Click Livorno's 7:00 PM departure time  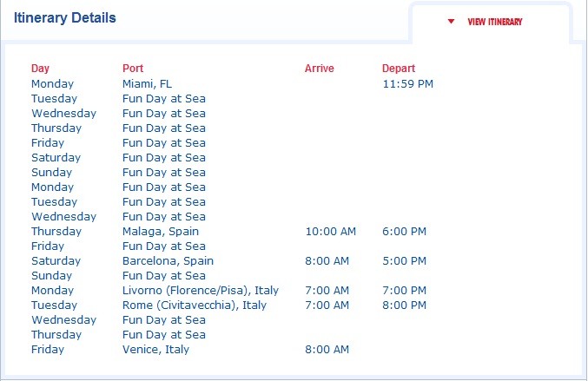point(404,291)
